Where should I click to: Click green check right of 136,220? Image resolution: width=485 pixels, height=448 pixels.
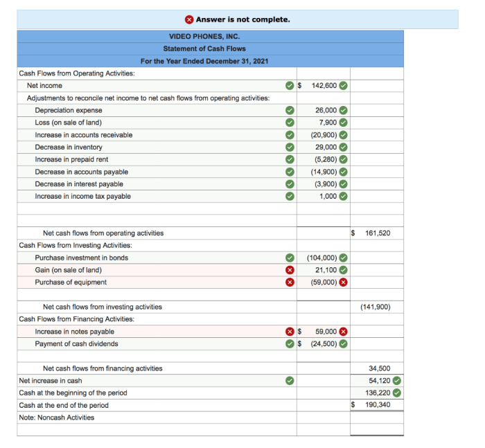coord(397,393)
